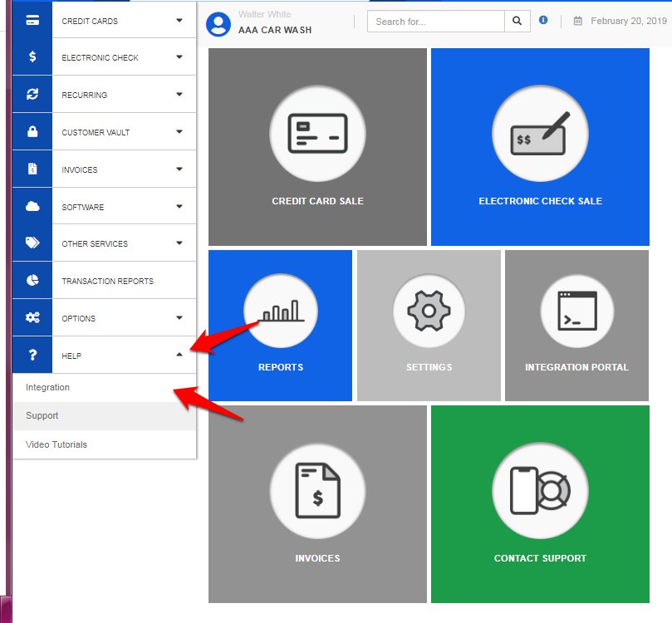Click the blue info icon
Image resolution: width=672 pixels, height=623 pixels.
tap(543, 20)
